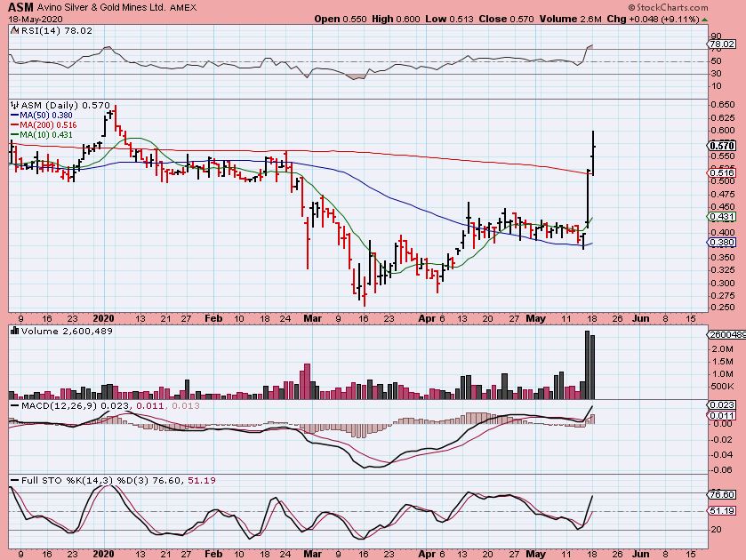Click the 0.011 MACD signal value tag
746x560 pixels.
click(722, 415)
